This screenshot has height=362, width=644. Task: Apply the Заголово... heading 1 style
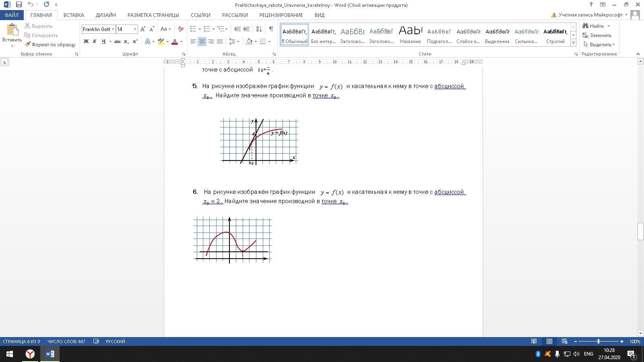(x=353, y=35)
